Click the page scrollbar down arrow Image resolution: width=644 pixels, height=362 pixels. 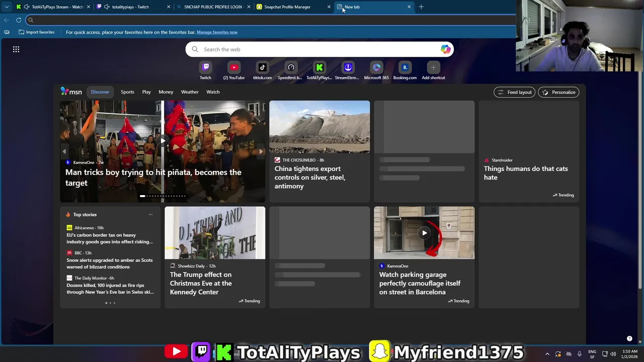point(641,342)
